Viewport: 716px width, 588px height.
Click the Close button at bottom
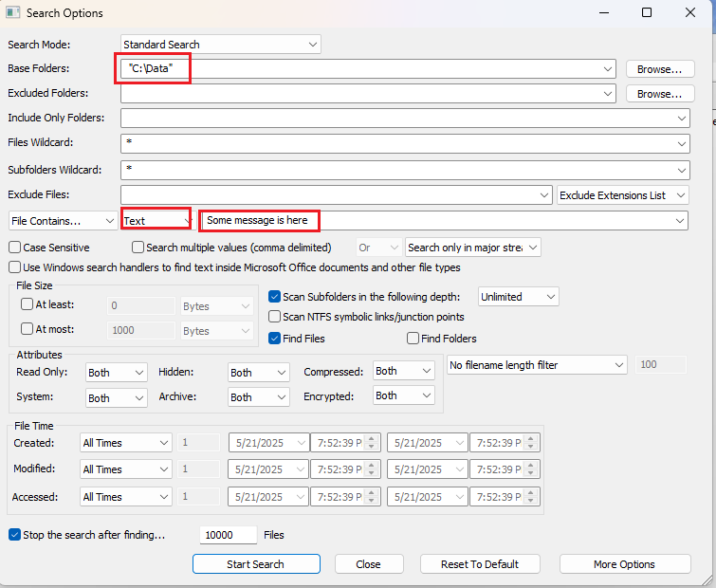pos(369,564)
